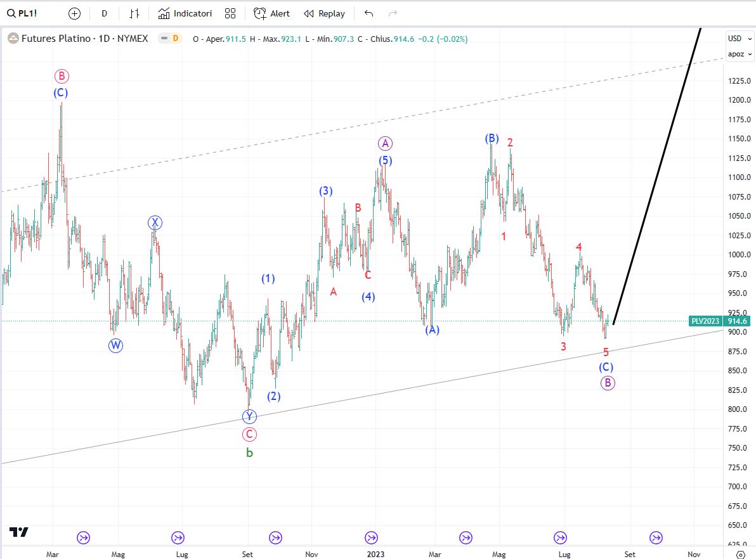756x559 pixels.
Task: Select the pink circled C wave label
Action: [x=249, y=434]
